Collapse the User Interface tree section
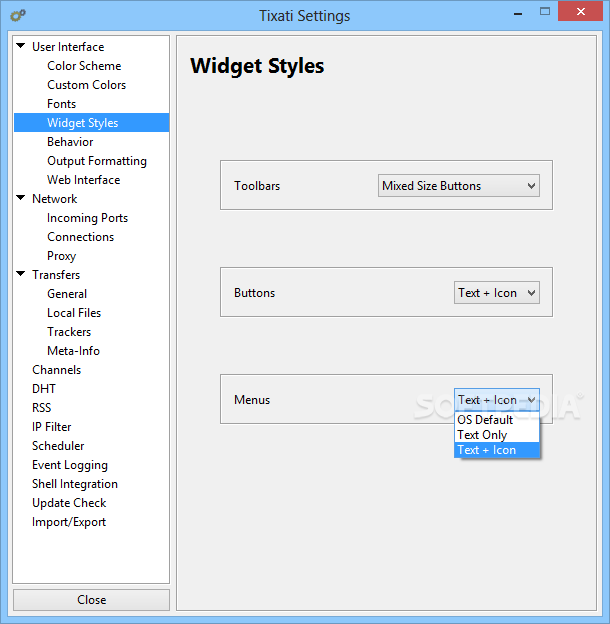610x624 pixels. pos(21,45)
